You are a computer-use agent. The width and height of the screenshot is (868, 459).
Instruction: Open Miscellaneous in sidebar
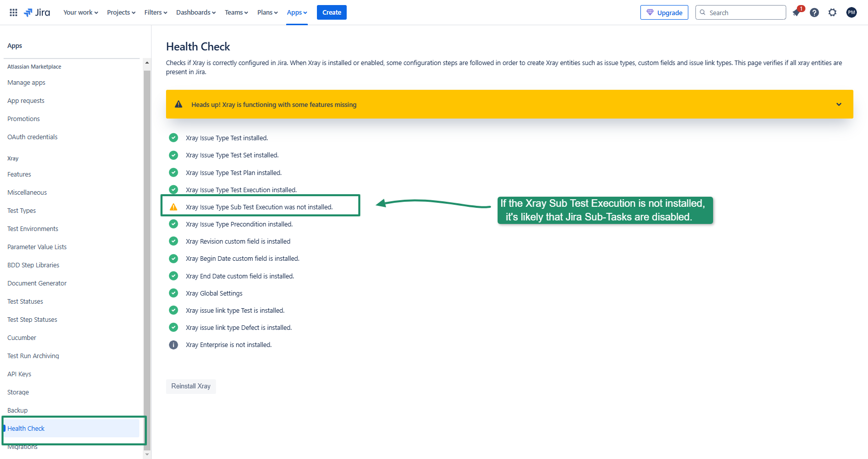click(x=27, y=193)
